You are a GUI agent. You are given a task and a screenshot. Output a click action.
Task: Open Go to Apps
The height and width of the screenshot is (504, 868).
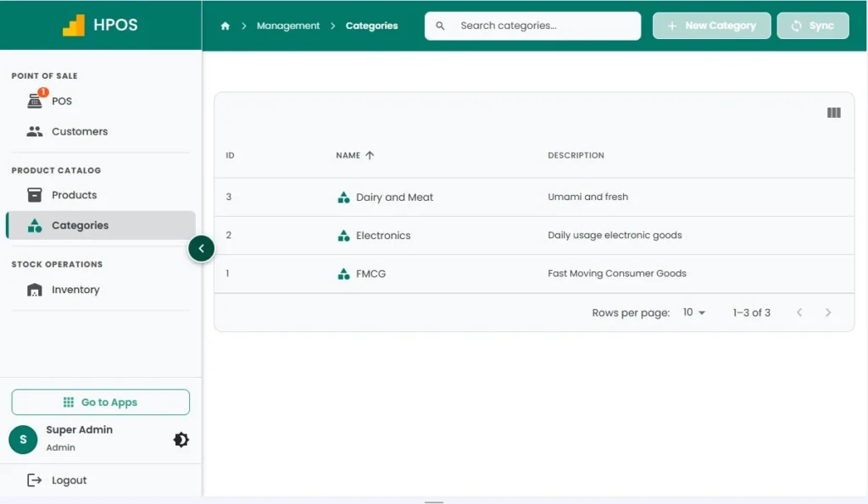coord(99,402)
